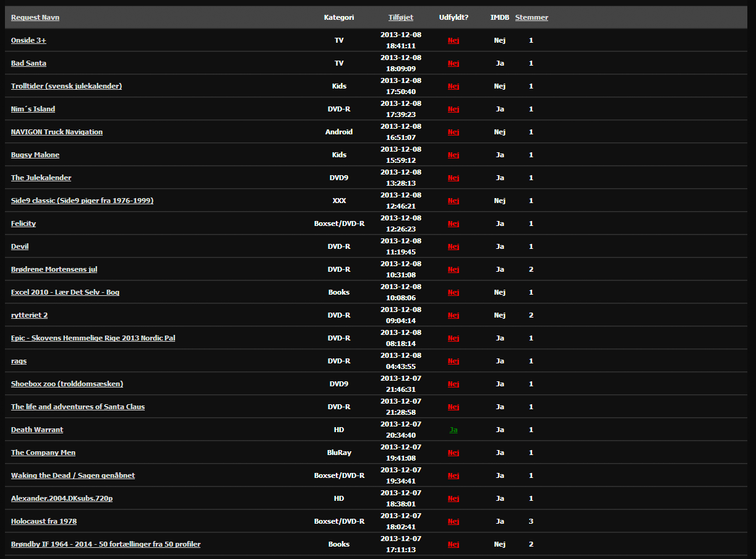Open The life and adventures of Santa Claus

[x=78, y=407]
